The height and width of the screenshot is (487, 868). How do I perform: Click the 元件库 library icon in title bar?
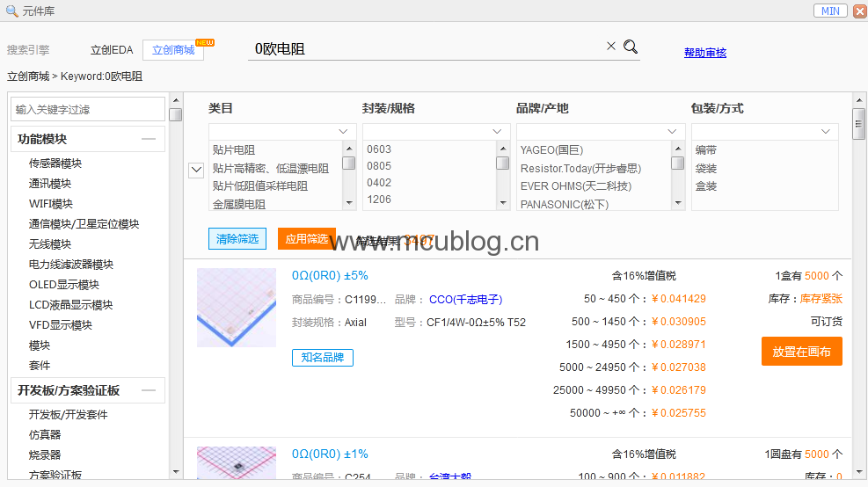11,11
